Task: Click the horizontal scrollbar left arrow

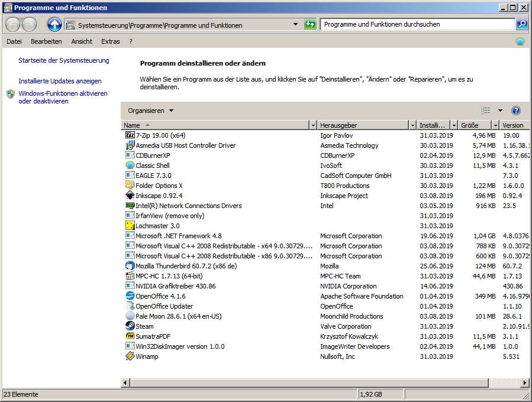Action: (x=125, y=382)
